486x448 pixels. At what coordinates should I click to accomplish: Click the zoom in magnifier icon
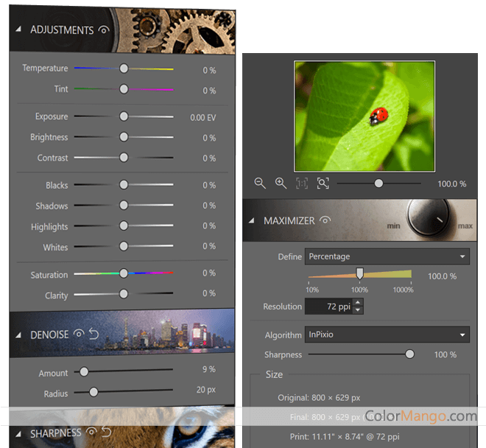point(281,183)
